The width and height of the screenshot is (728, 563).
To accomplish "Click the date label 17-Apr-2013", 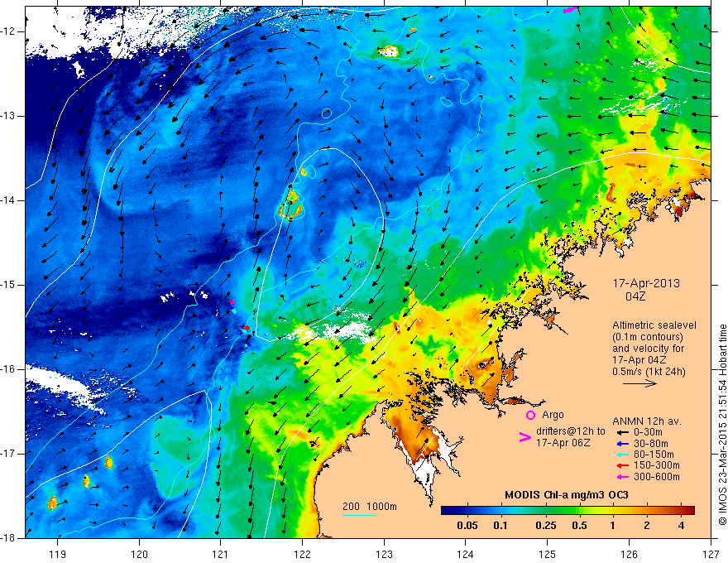I will point(646,283).
